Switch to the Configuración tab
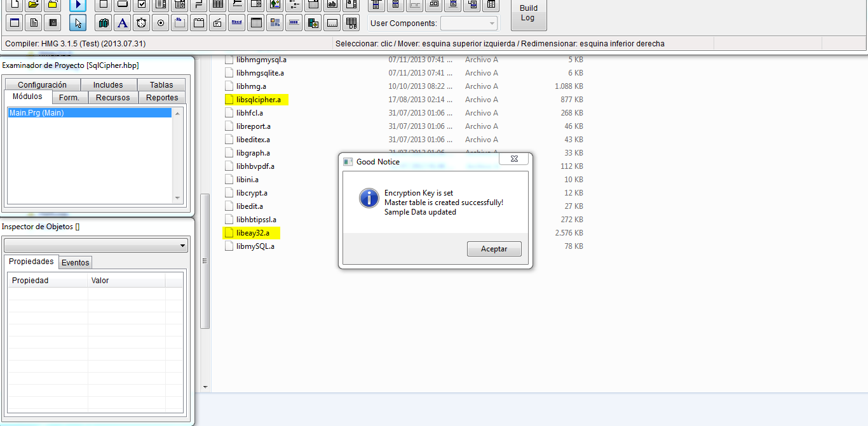The width and height of the screenshot is (868, 426). [42, 85]
